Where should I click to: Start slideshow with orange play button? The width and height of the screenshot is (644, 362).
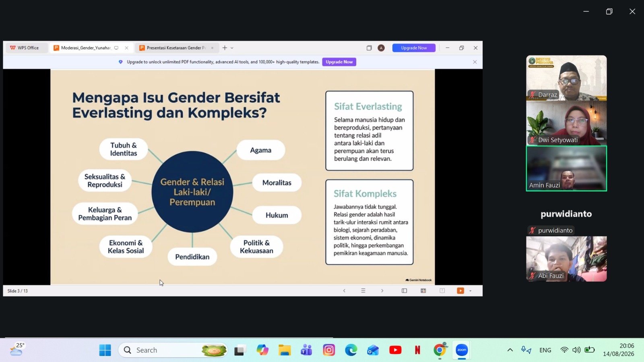pyautogui.click(x=460, y=291)
